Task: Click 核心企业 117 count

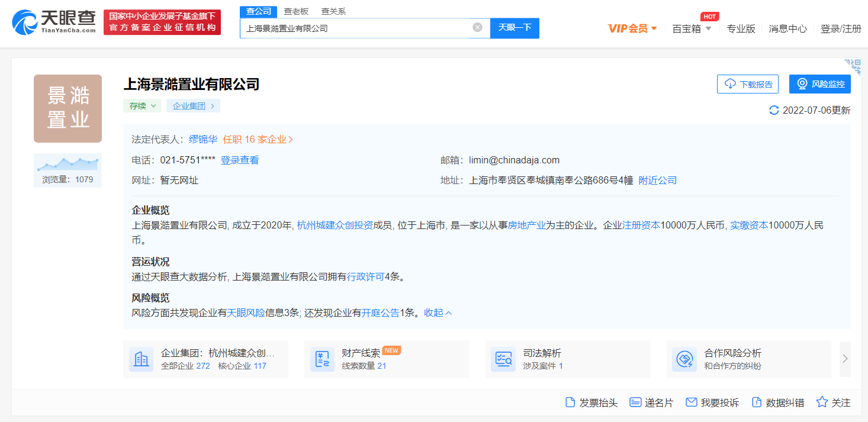Action: click(x=242, y=366)
